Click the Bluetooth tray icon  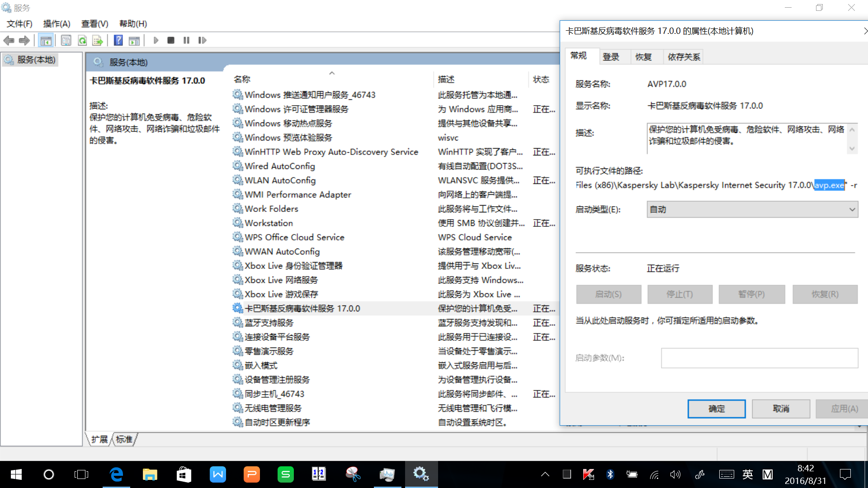click(x=610, y=474)
